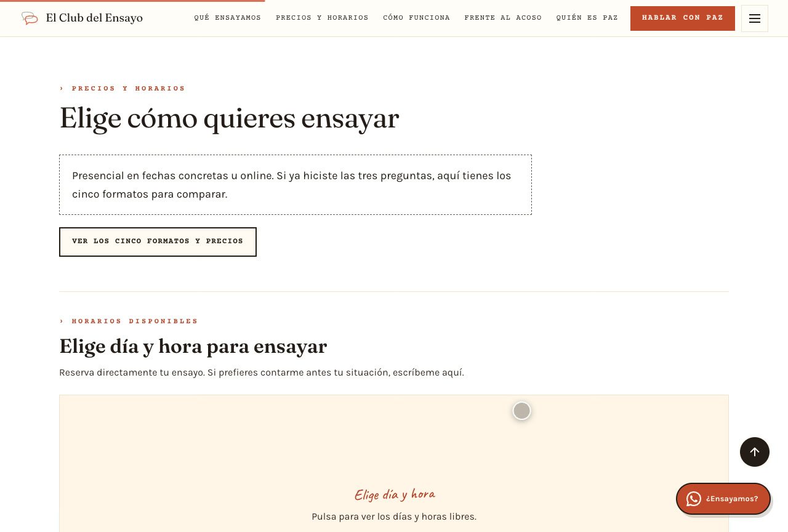
Task: Open the ¿Ensayamos? WhatsApp chat button
Action: click(x=723, y=499)
